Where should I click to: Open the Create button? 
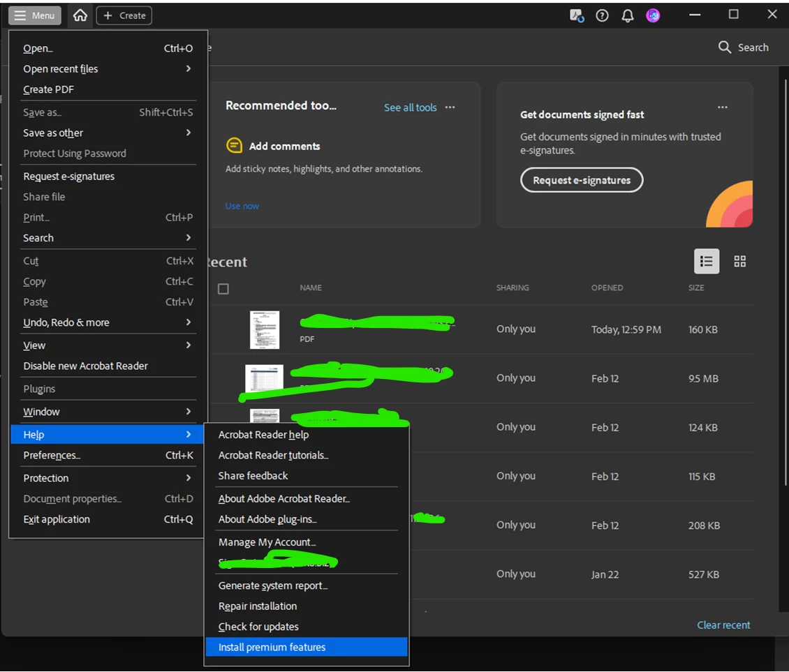(x=124, y=15)
